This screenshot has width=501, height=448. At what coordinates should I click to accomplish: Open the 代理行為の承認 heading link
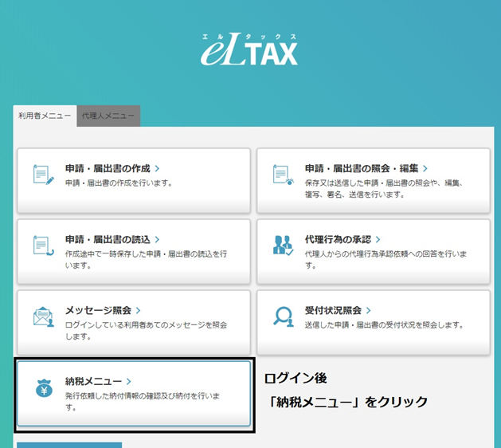pos(338,239)
